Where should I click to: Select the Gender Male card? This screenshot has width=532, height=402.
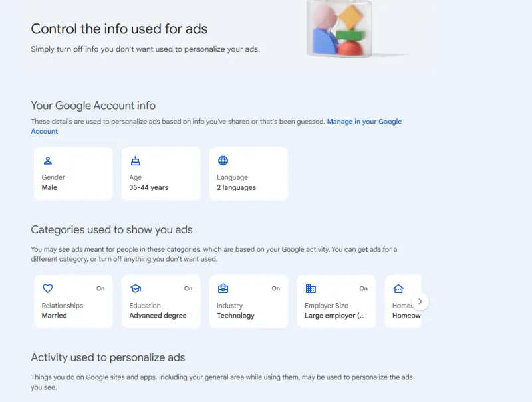coord(73,174)
